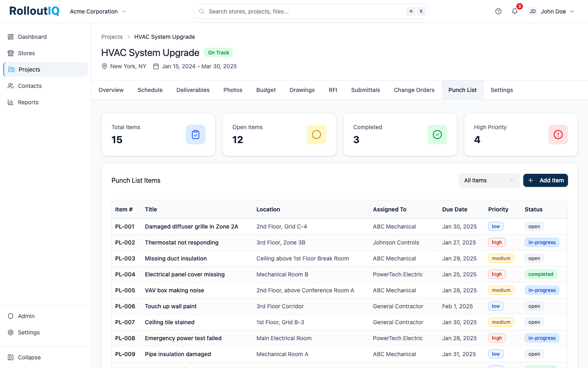Open the John Doe account menu chevron
Viewport: 588px width, 368px height.
click(572, 11)
